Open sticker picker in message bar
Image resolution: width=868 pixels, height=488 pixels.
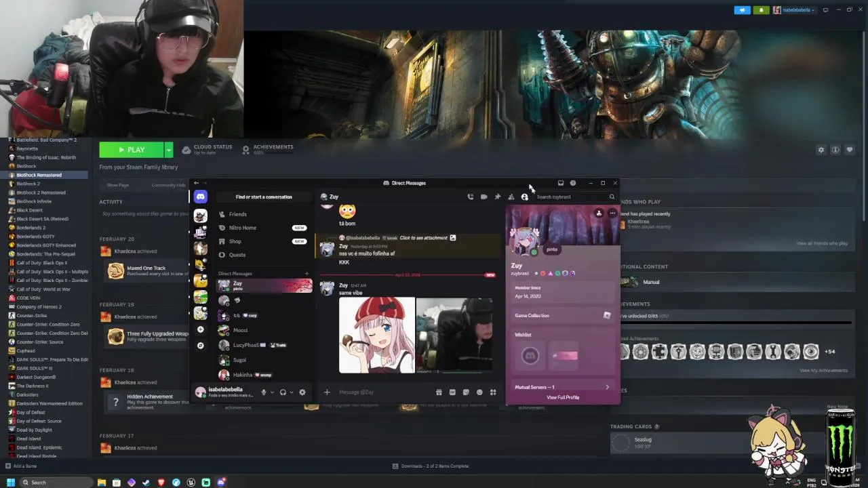click(466, 392)
